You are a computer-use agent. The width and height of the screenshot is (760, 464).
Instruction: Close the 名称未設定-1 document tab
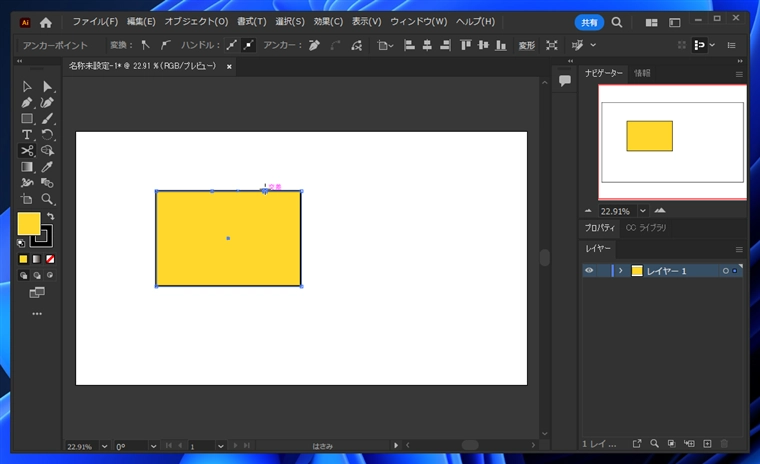coord(229,66)
